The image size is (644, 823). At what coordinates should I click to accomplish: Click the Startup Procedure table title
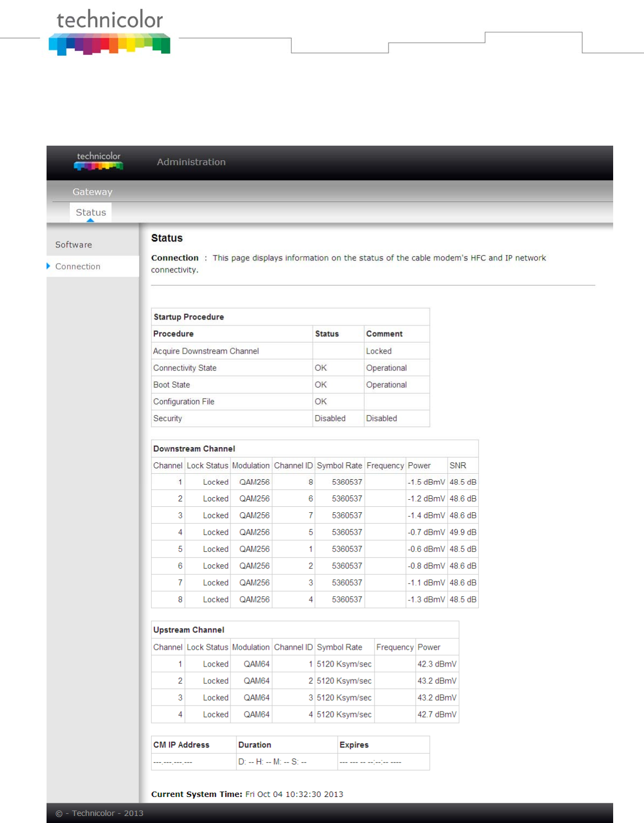(188, 317)
